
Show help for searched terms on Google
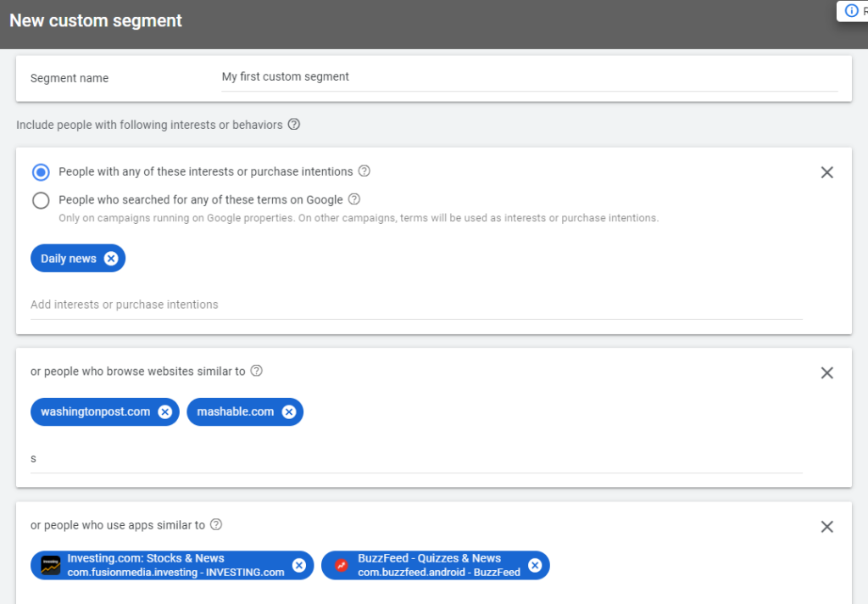(x=354, y=200)
